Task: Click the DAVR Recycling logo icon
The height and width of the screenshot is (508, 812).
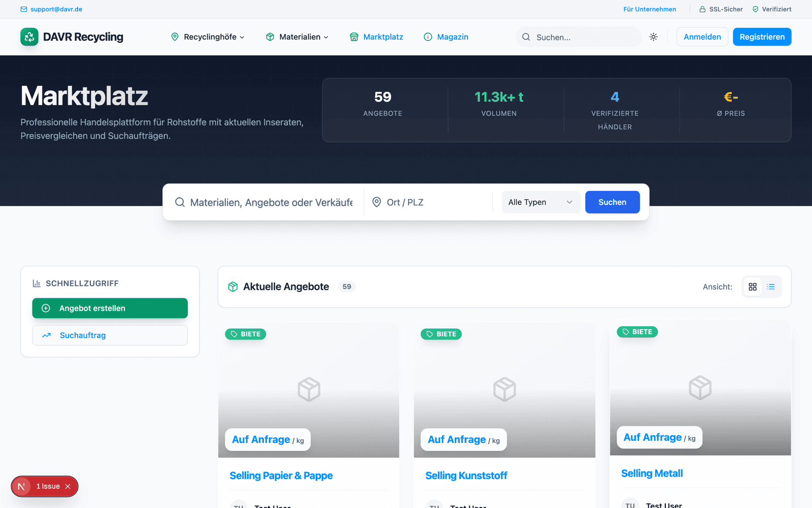Action: (29, 37)
